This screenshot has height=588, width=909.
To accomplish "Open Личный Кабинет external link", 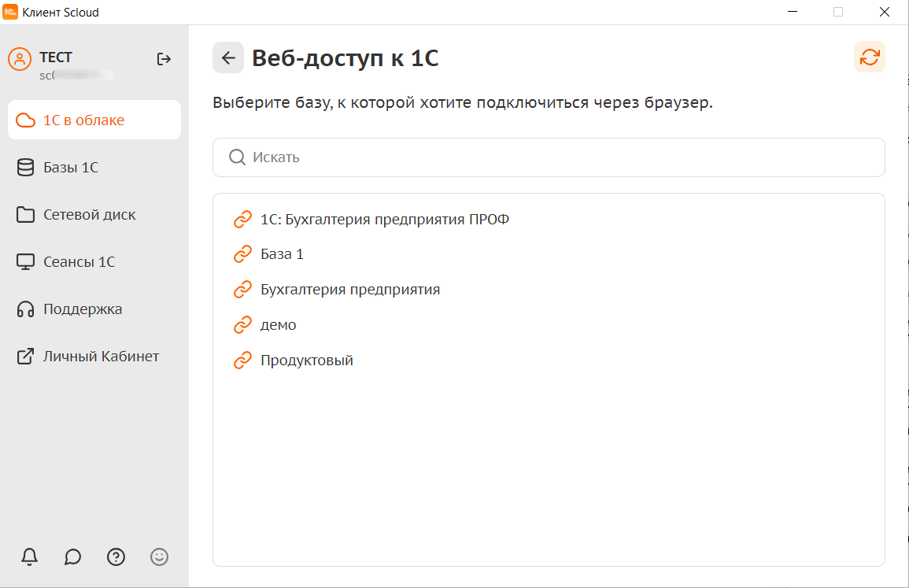I will [x=94, y=356].
